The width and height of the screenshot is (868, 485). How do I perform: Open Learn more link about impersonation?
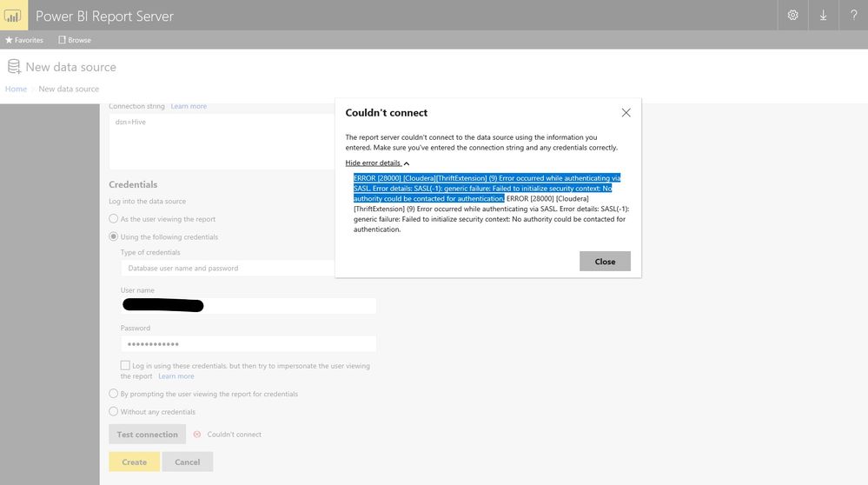(176, 376)
